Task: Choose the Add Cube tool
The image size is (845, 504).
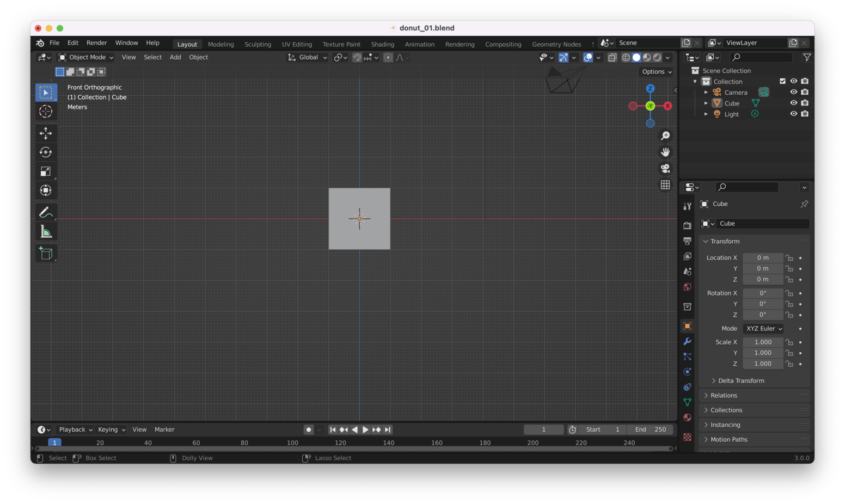Action: point(46,253)
